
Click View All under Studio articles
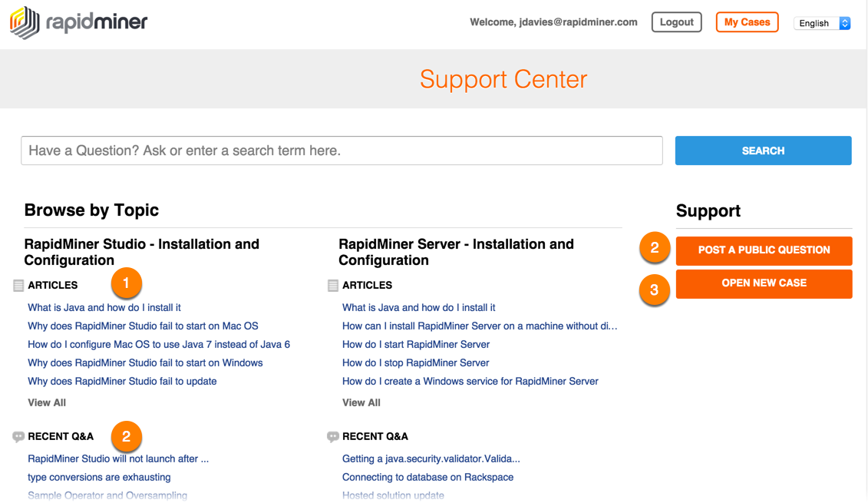tap(47, 402)
